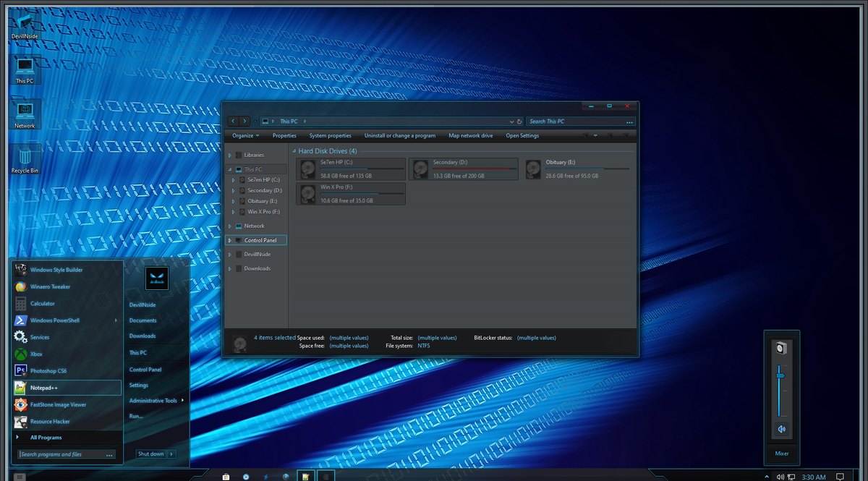Select Obituary (E:) in navigation tree

coord(263,200)
